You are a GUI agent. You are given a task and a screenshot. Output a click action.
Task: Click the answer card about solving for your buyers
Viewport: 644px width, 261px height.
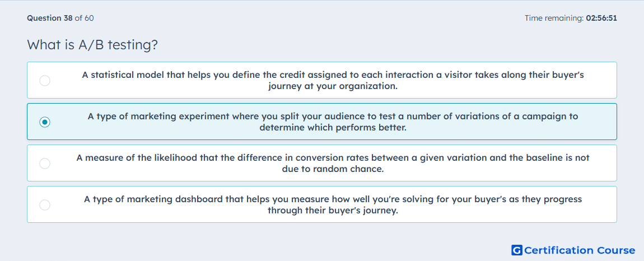coord(322,204)
